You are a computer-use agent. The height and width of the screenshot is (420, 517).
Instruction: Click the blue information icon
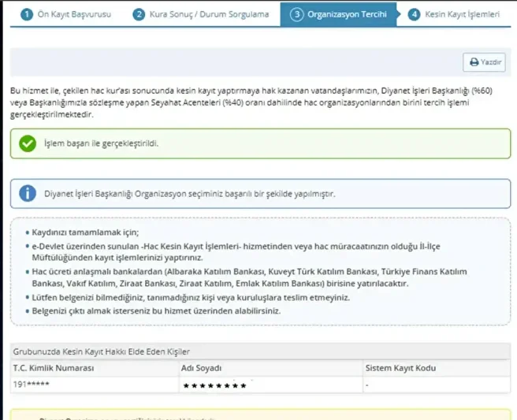tap(28, 194)
